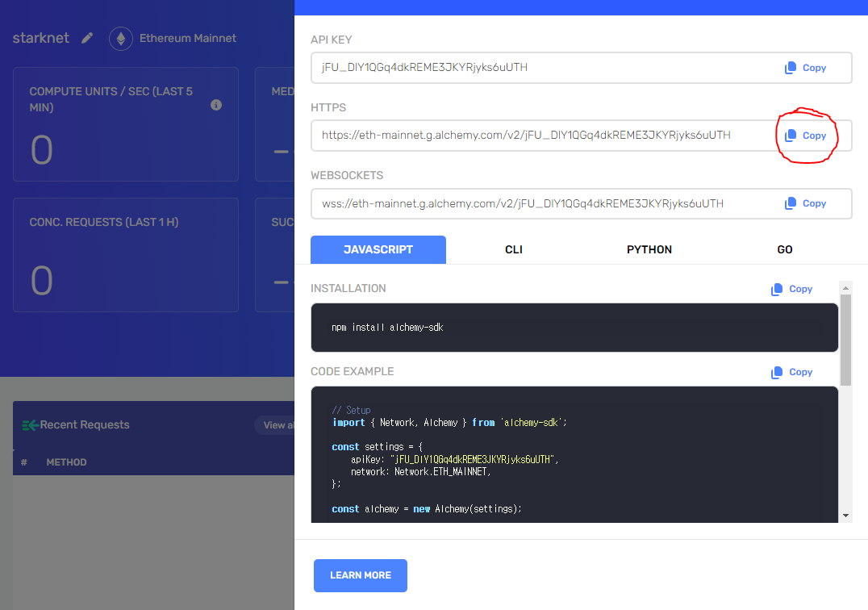Click the import Network, Alchemy code line
Viewport: 868px width, 610px height.
pos(449,422)
